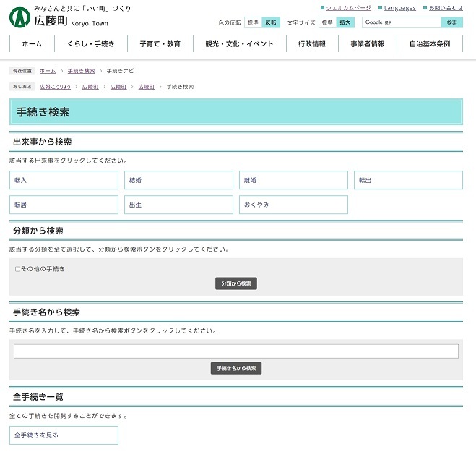The image size is (476, 462).
Task: Switch 色の反転 to 反転
Action: (271, 22)
